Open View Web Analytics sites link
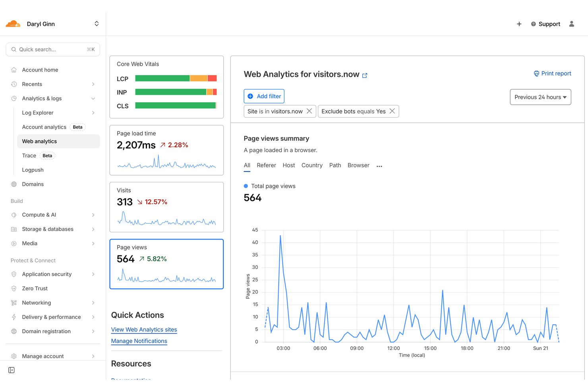Screen dimensions: 588x392 tap(144, 330)
